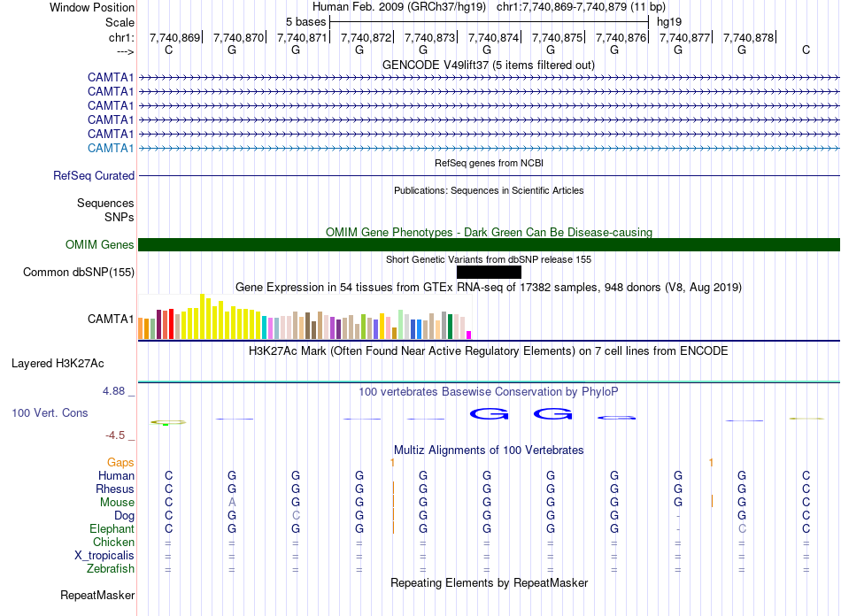Open the OMIM Genes track label
841x616 pixels.
[x=99, y=244]
